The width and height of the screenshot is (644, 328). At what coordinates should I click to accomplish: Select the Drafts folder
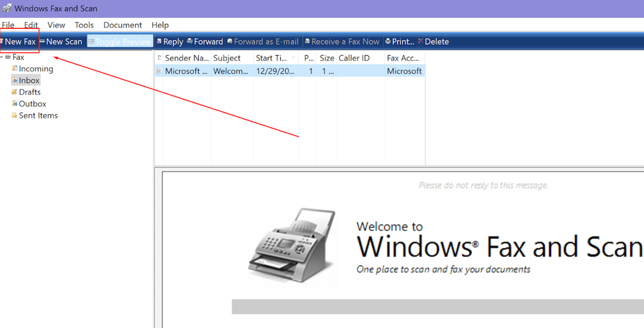pyautogui.click(x=30, y=92)
